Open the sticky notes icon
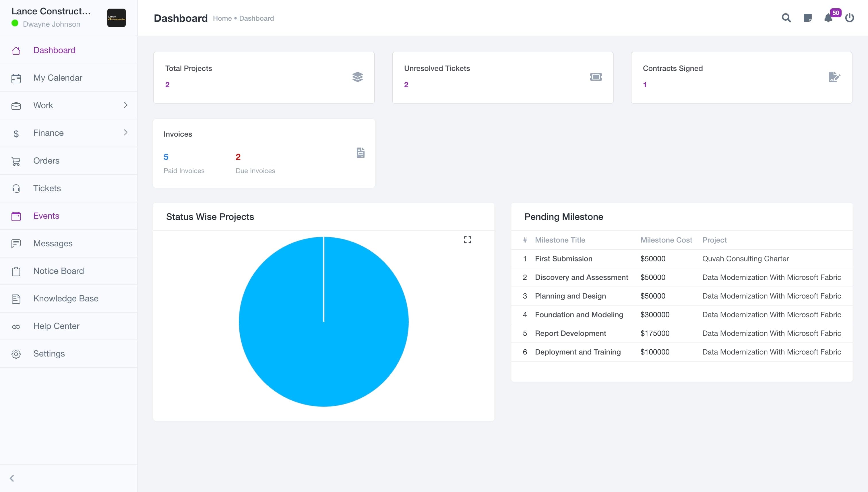This screenshot has height=492, width=868. (x=807, y=18)
